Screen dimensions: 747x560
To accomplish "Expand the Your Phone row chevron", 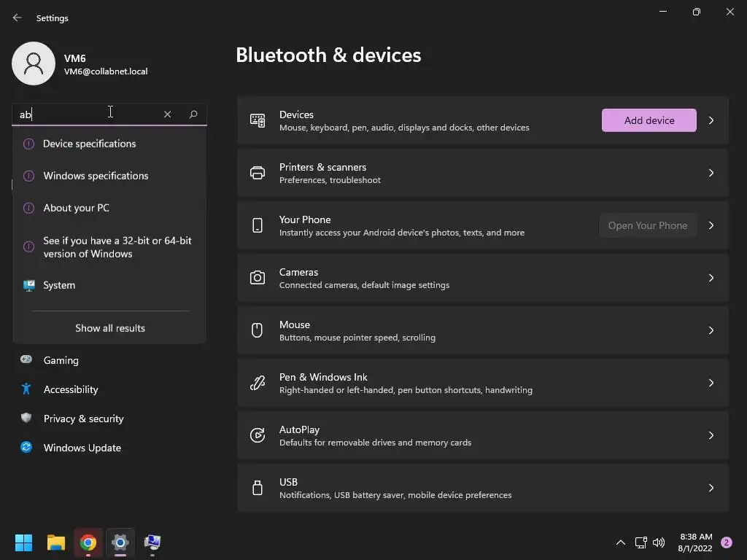I will (x=711, y=225).
